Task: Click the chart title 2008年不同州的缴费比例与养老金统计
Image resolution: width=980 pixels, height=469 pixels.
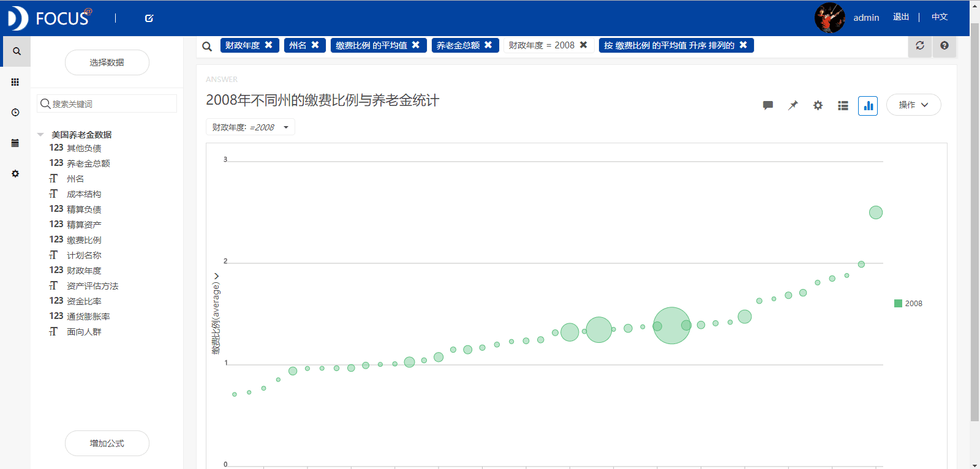Action: [322, 100]
